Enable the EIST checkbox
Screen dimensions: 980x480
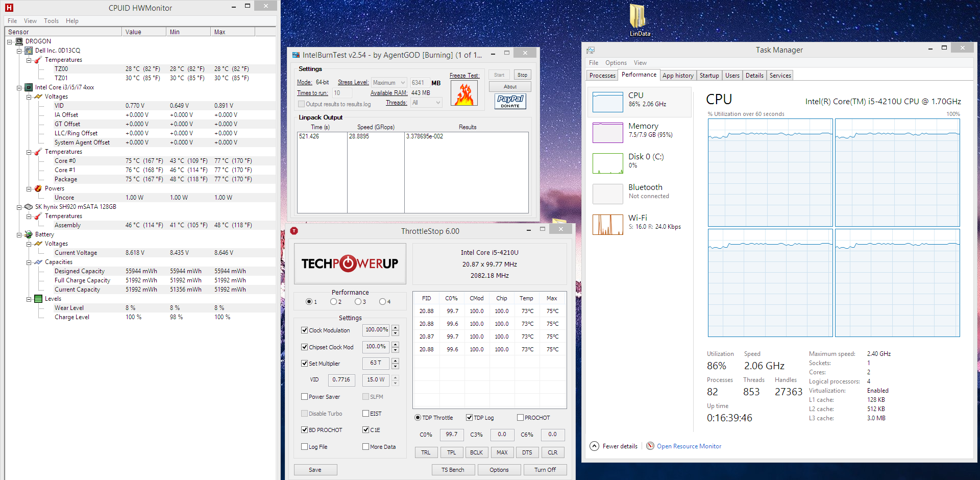(365, 414)
